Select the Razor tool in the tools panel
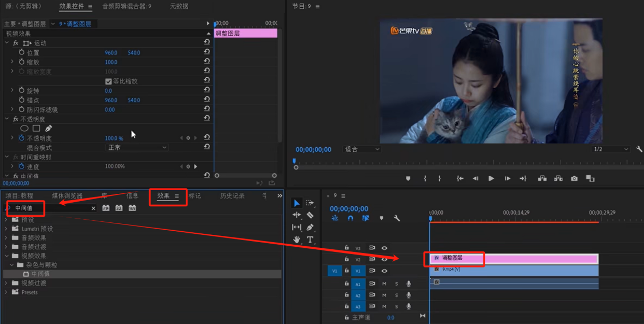 coord(310,215)
